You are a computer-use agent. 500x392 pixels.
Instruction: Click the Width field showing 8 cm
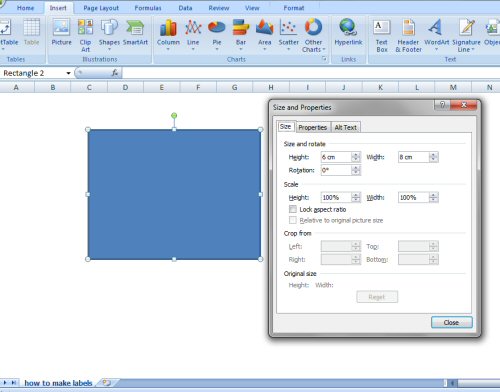click(x=413, y=157)
